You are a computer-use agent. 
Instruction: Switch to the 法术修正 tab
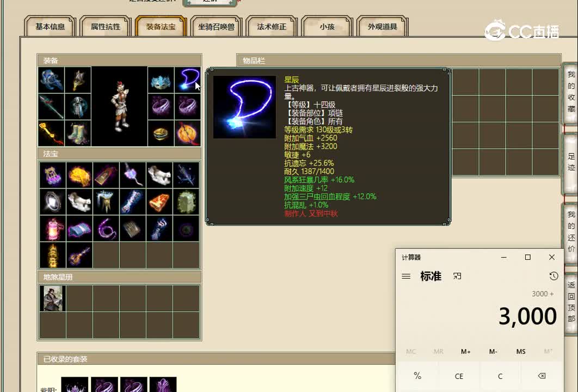click(272, 27)
